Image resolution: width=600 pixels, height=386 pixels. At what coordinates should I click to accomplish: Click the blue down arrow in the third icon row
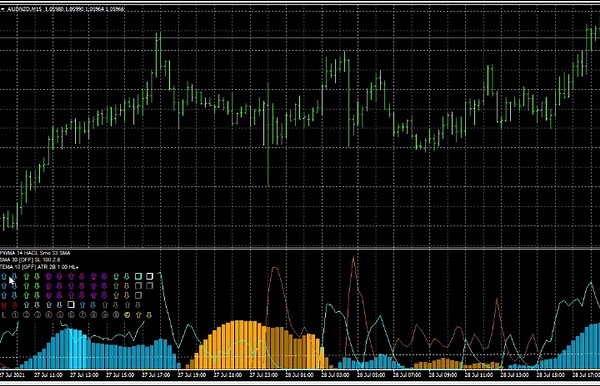(x=14, y=295)
